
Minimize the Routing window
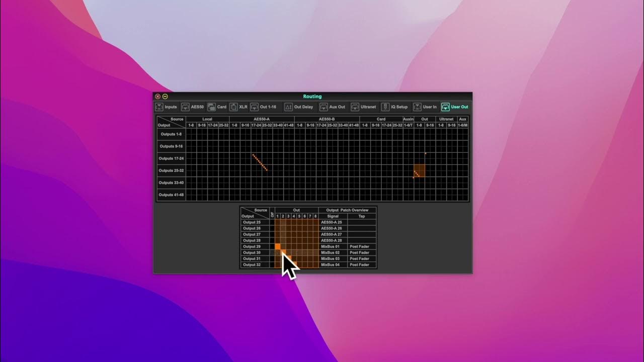point(165,97)
